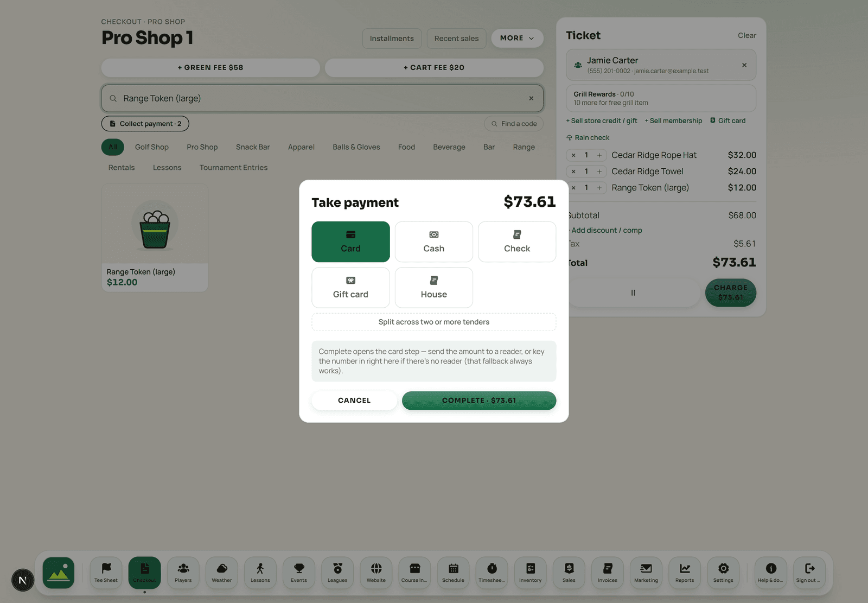
Task: Select the Apparel category tab
Action: click(301, 147)
